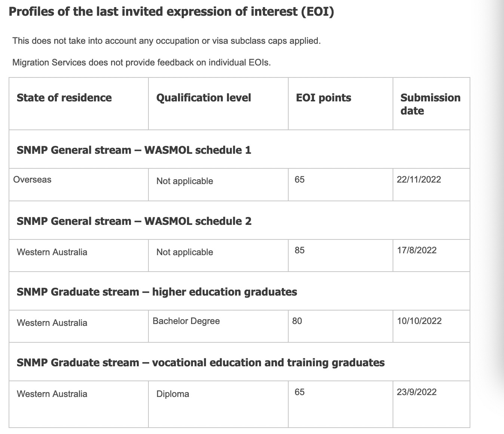Select the WASMOL schedule 1 section heading
The height and width of the screenshot is (434, 504).
(134, 150)
